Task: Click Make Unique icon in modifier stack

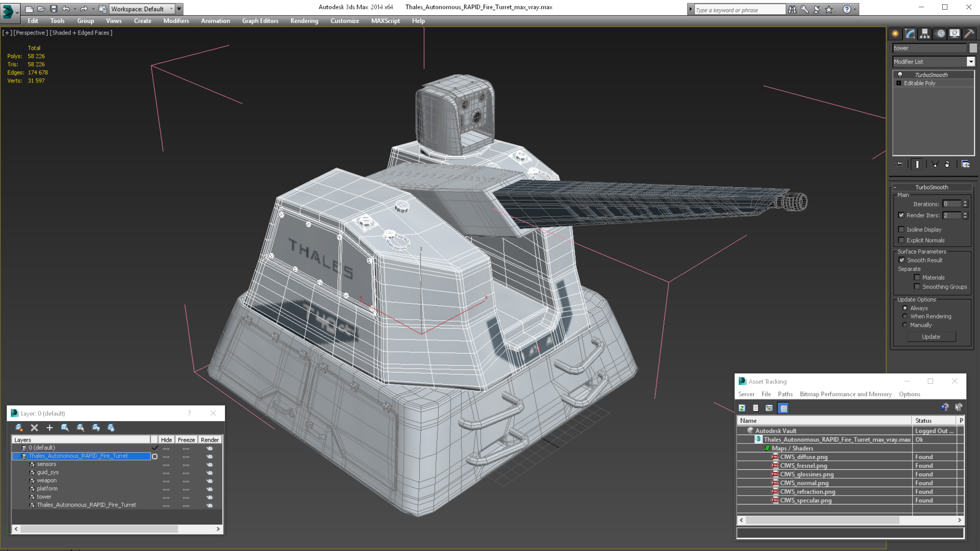Action: [x=935, y=164]
